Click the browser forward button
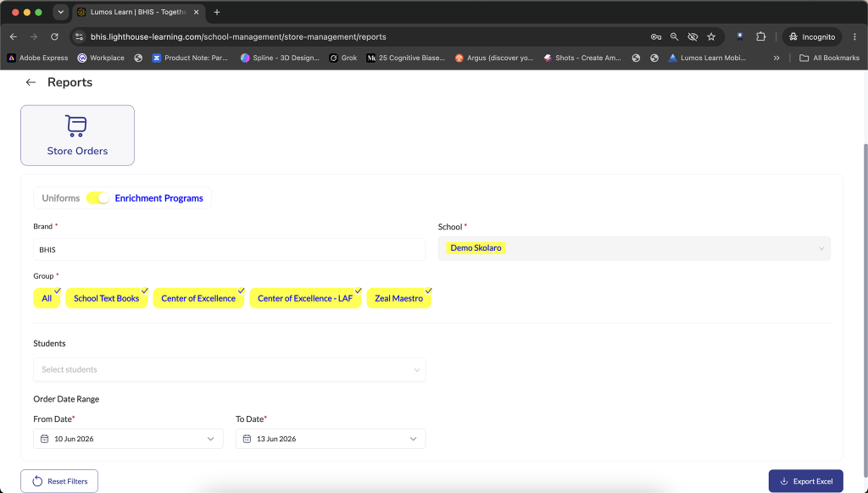The width and height of the screenshot is (868, 493). (34, 36)
